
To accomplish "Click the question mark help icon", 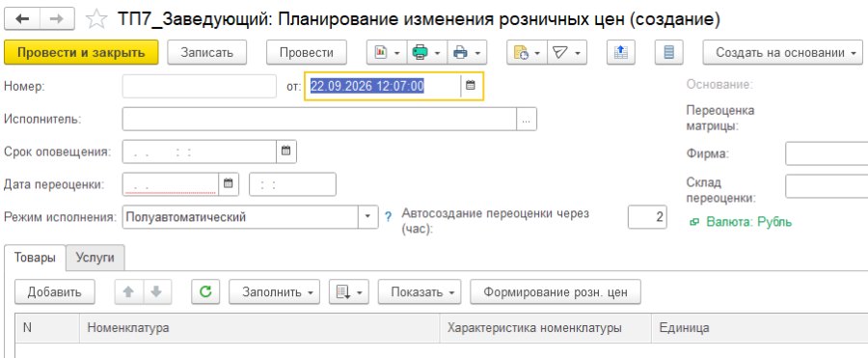I will coord(388,217).
